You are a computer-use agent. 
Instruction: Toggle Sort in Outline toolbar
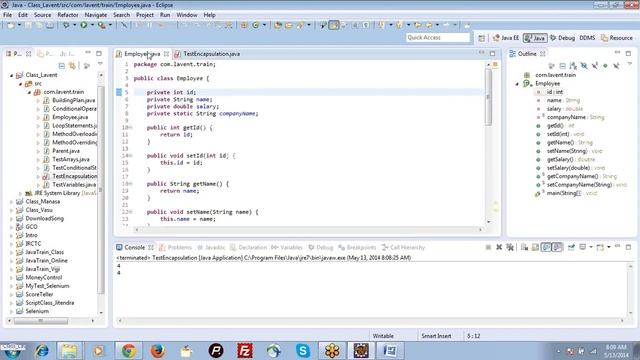tap(573, 66)
